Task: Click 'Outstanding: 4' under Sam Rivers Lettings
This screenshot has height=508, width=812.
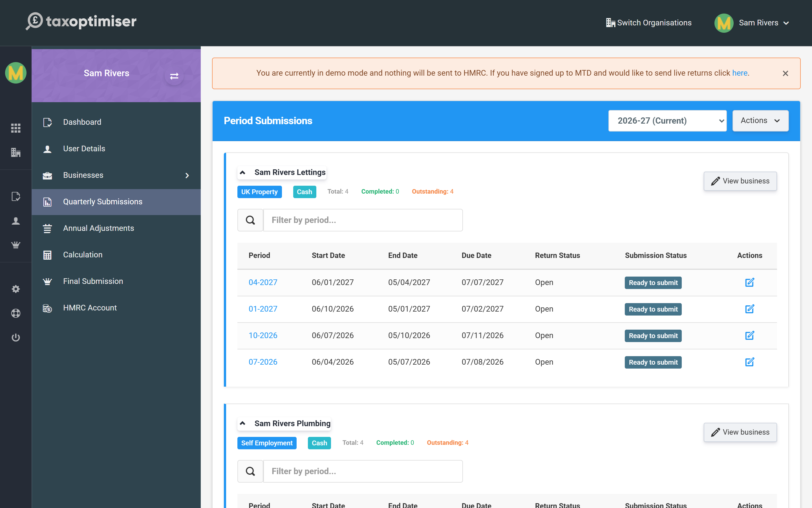Action: pos(433,192)
